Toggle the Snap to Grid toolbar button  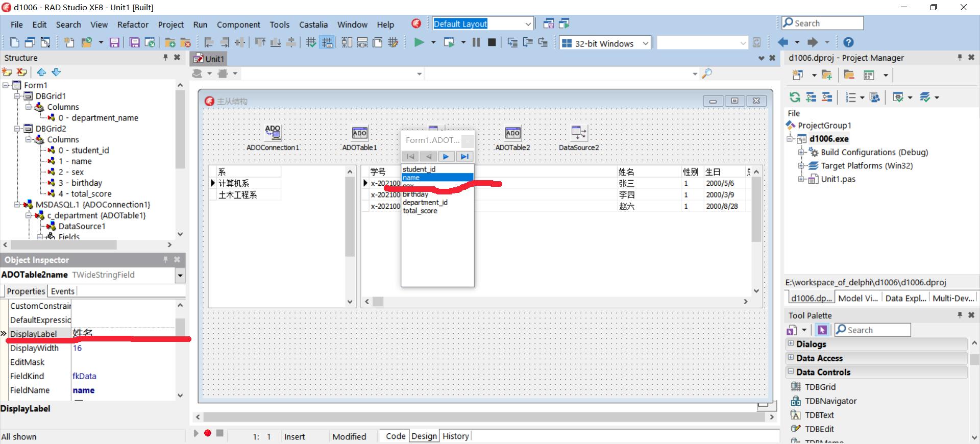327,43
